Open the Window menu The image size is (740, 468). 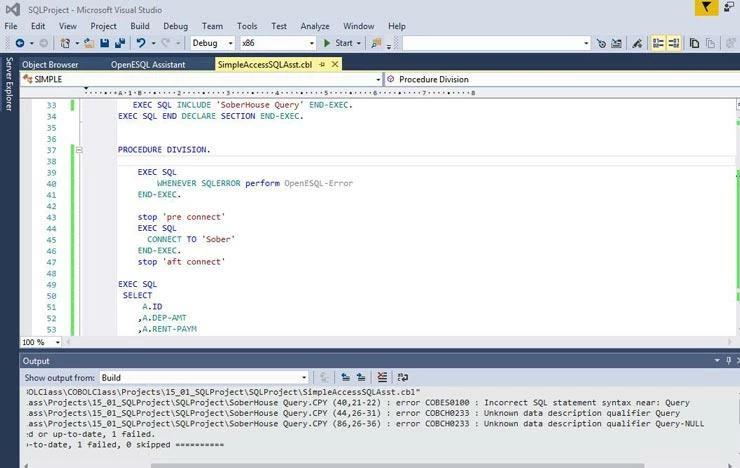pyautogui.click(x=359, y=26)
